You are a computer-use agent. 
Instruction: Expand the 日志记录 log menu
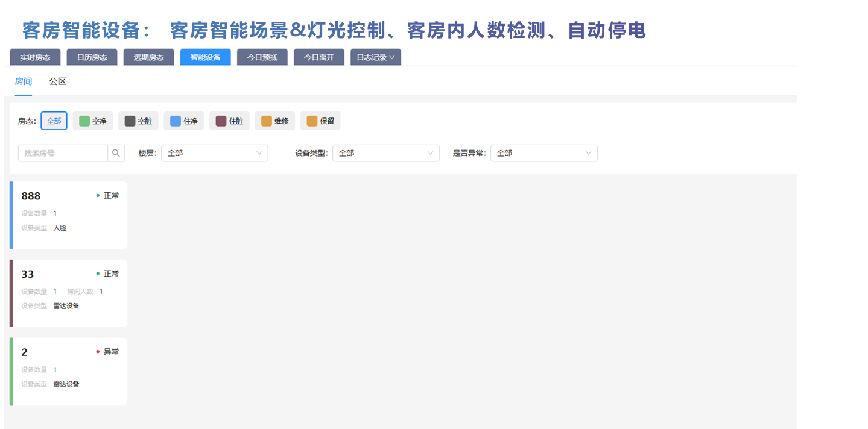point(375,57)
